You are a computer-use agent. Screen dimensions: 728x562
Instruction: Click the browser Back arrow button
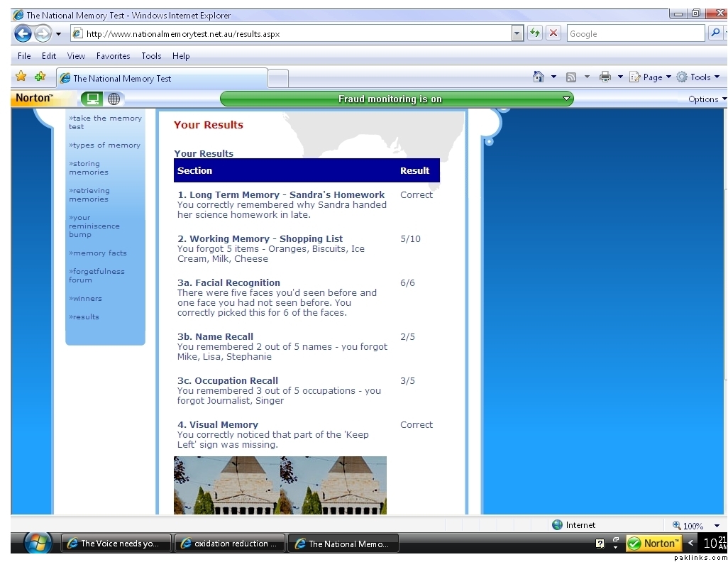[23, 33]
